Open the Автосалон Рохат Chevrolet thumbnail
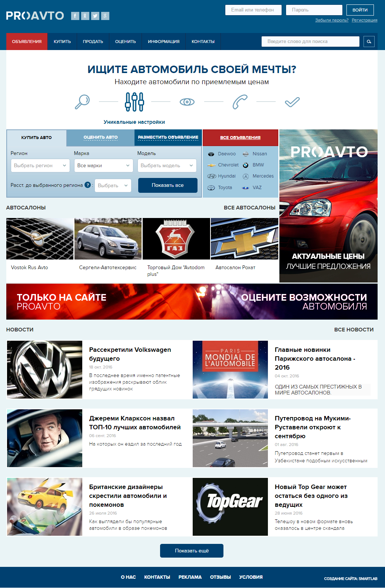The height and width of the screenshot is (588, 385). (x=245, y=239)
